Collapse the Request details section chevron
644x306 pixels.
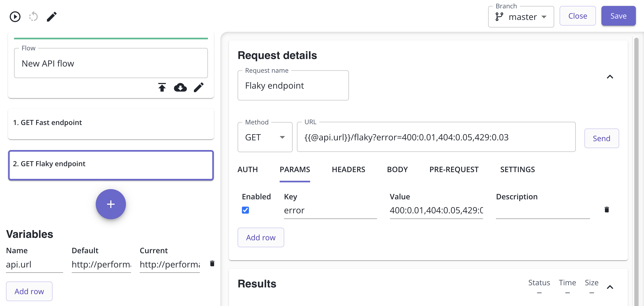[x=610, y=77]
